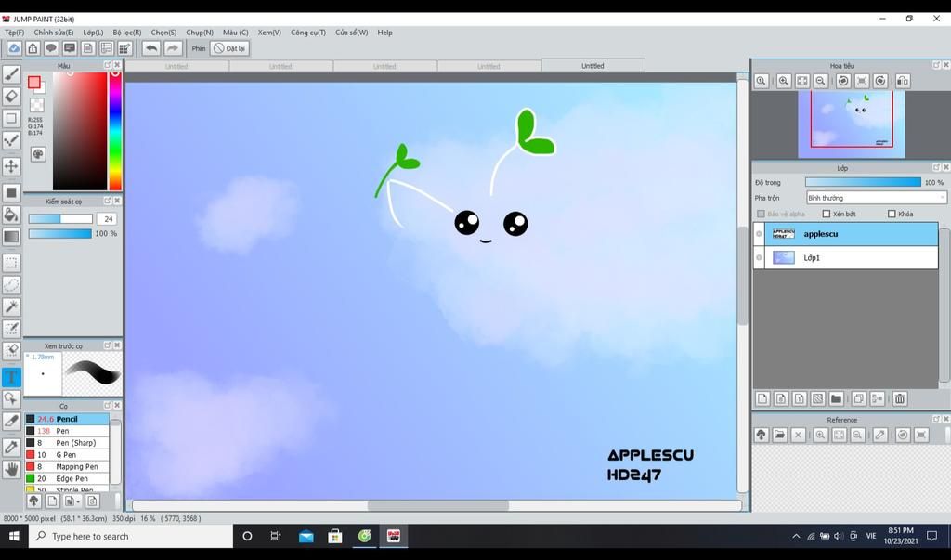The width and height of the screenshot is (951, 560).
Task: Click the horizontal canvas scrollbar
Action: [x=436, y=505]
